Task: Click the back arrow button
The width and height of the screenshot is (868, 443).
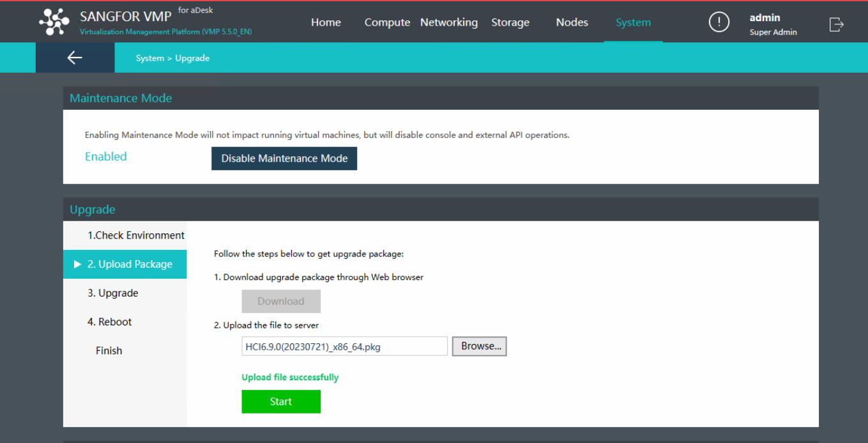Action: [75, 58]
